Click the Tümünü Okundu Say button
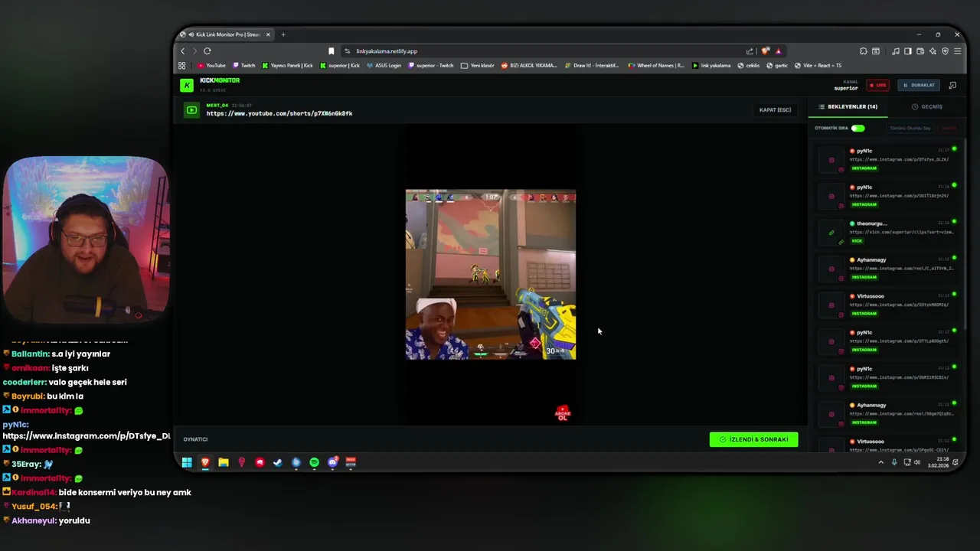Viewport: 980px width, 551px height. [910, 129]
